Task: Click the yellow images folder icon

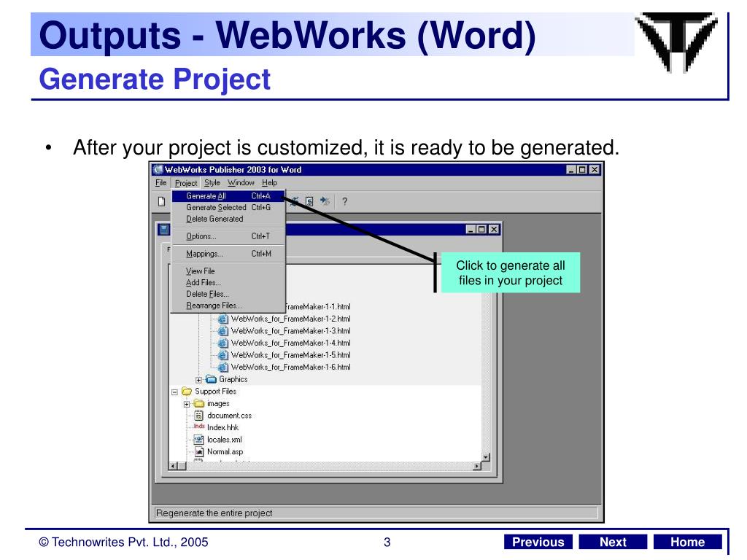Action: [198, 403]
